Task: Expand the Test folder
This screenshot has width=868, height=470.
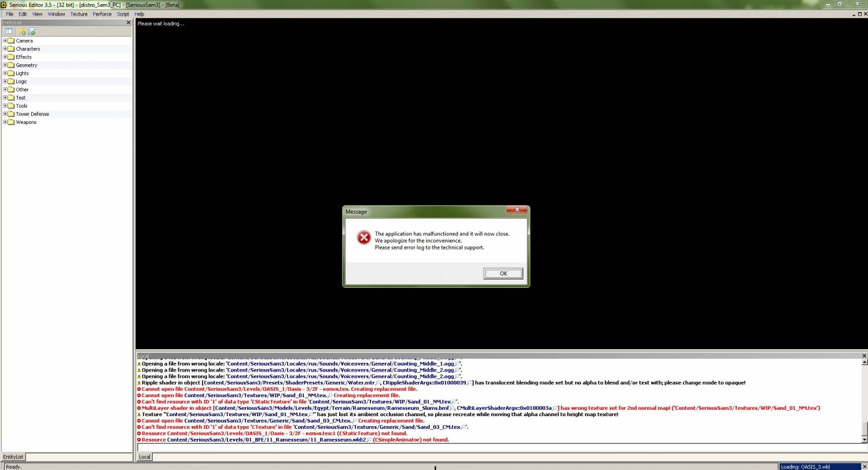Action: click(5, 97)
